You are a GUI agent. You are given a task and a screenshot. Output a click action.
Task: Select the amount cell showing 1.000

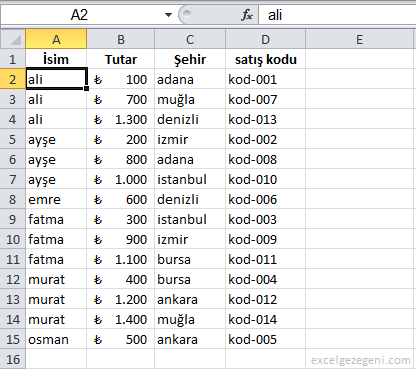(x=121, y=179)
